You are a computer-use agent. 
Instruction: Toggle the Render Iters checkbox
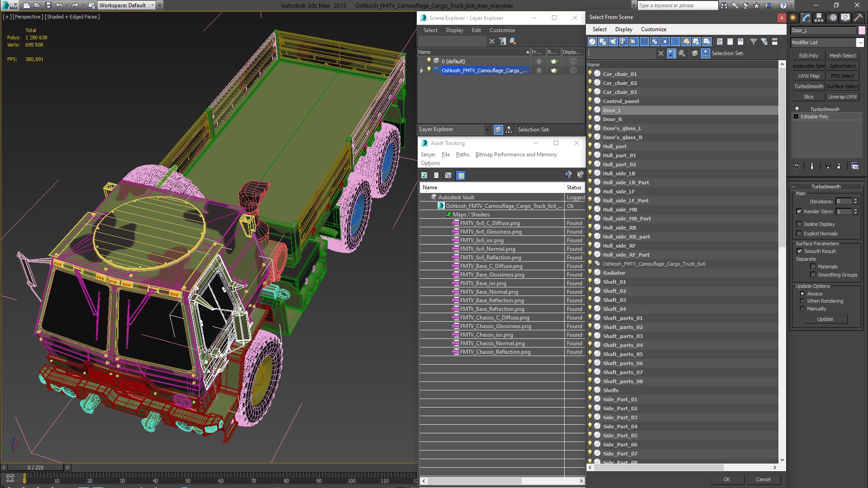799,211
